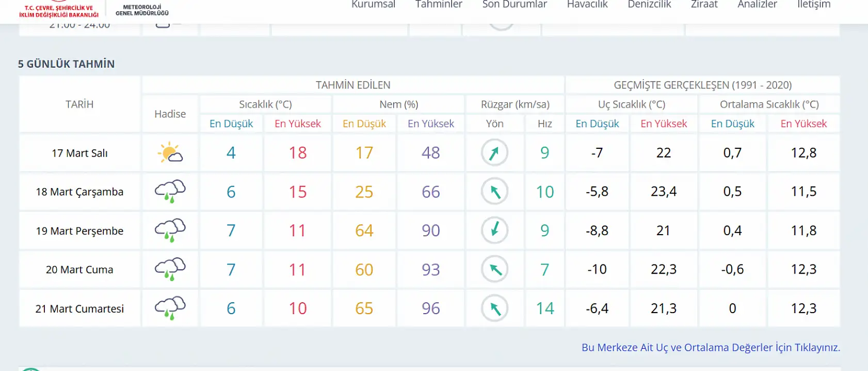Screen dimensions: 868x371
Task: Click average low temperature -0,6
Action: 732,269
